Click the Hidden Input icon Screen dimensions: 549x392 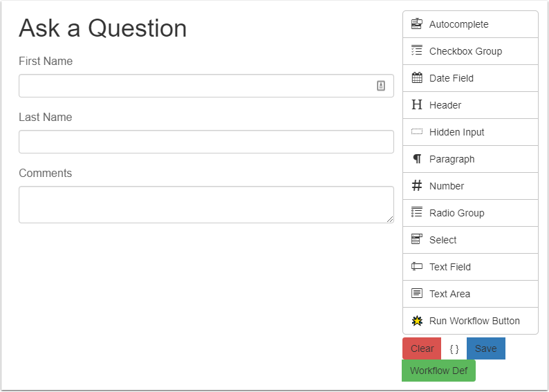(x=416, y=132)
